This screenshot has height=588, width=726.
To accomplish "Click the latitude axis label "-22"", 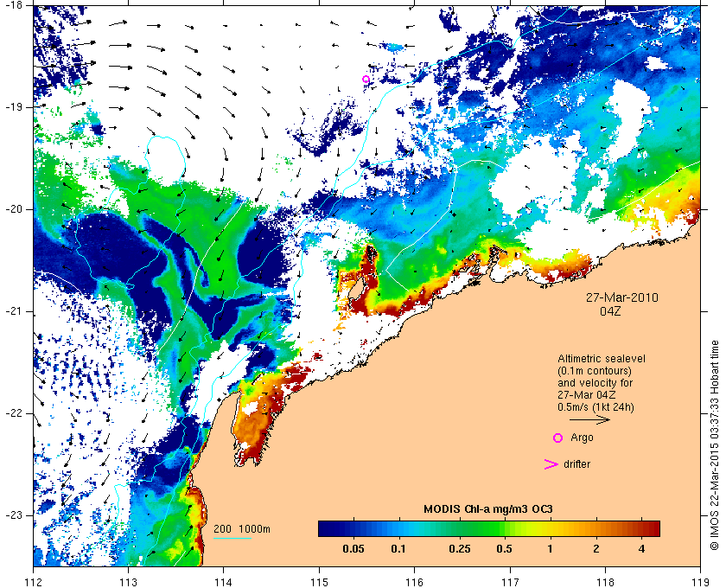I will click(14, 413).
